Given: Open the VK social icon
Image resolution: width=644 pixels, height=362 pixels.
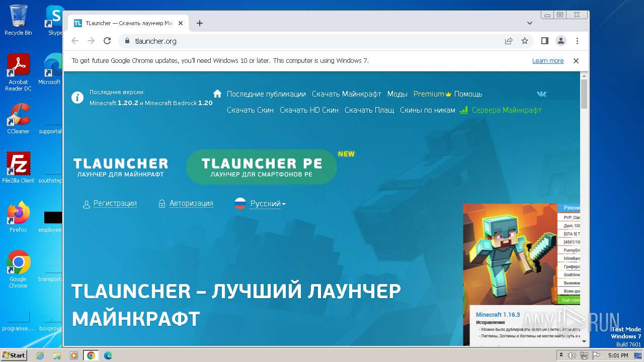Looking at the screenshot, I should click(541, 94).
